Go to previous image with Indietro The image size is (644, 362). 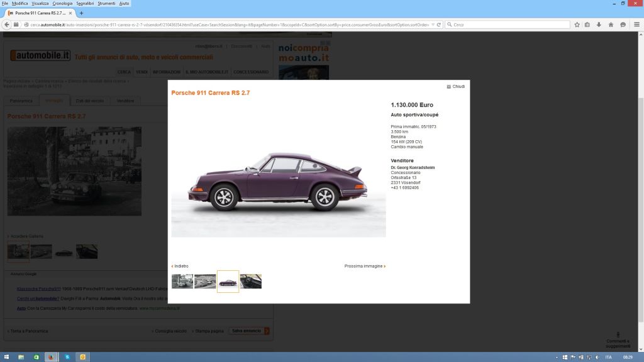point(180,266)
